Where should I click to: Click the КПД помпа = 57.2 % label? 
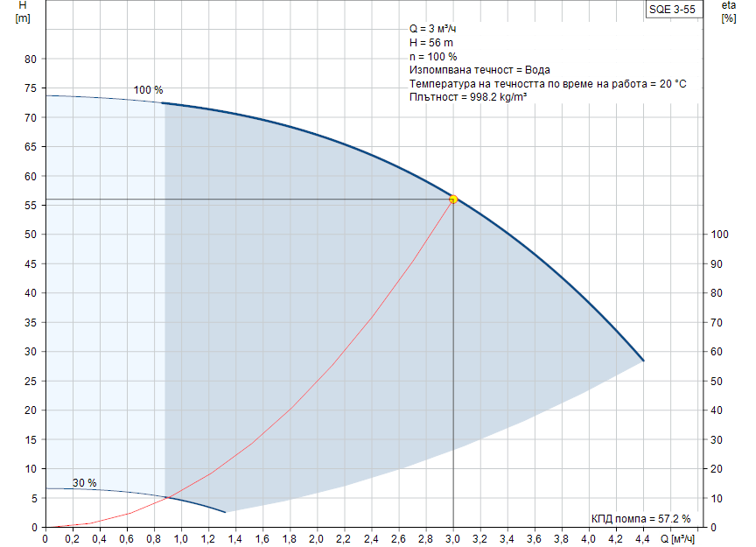(x=640, y=519)
